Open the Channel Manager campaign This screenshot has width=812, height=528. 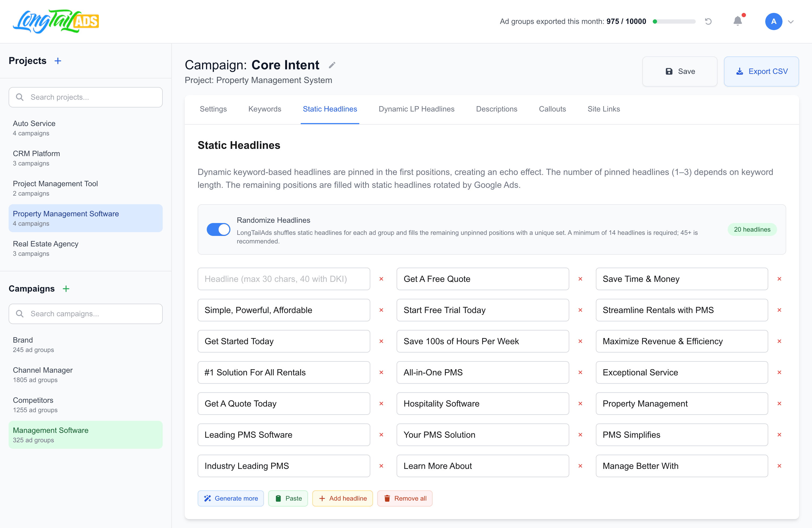click(x=86, y=374)
